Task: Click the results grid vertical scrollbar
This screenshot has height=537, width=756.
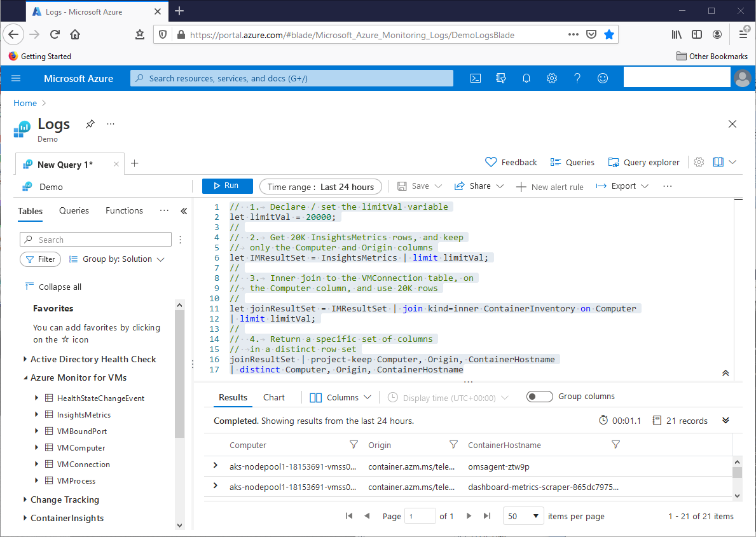Action: tap(737, 472)
